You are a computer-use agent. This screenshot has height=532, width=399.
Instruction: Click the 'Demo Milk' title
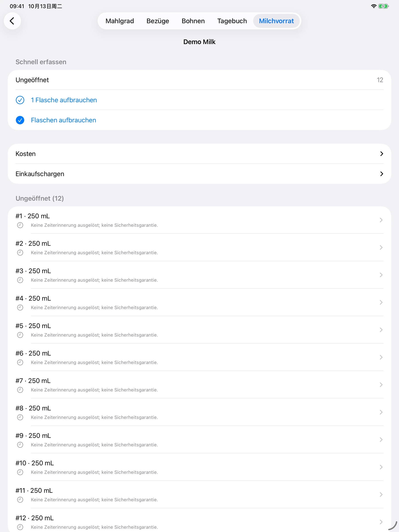(x=199, y=42)
